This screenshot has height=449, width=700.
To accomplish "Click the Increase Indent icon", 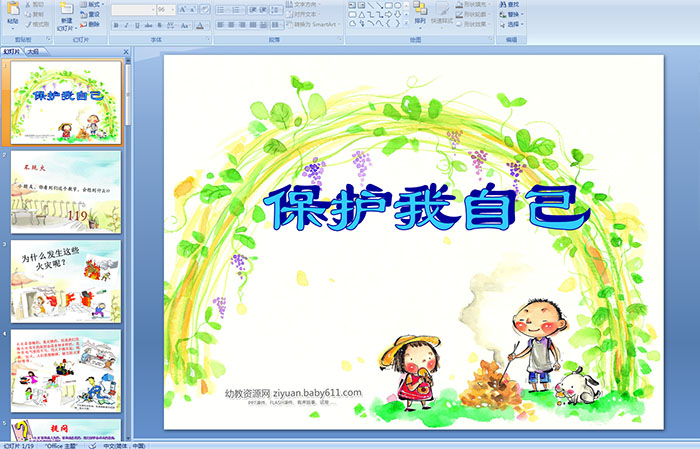I will [263, 9].
